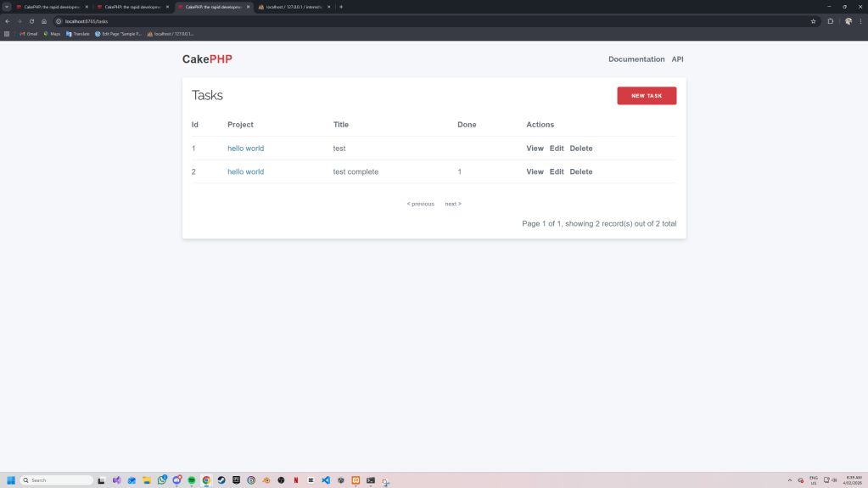This screenshot has width=868, height=488.
Task: Expand the tab search dropdown arrow
Action: 7,7
